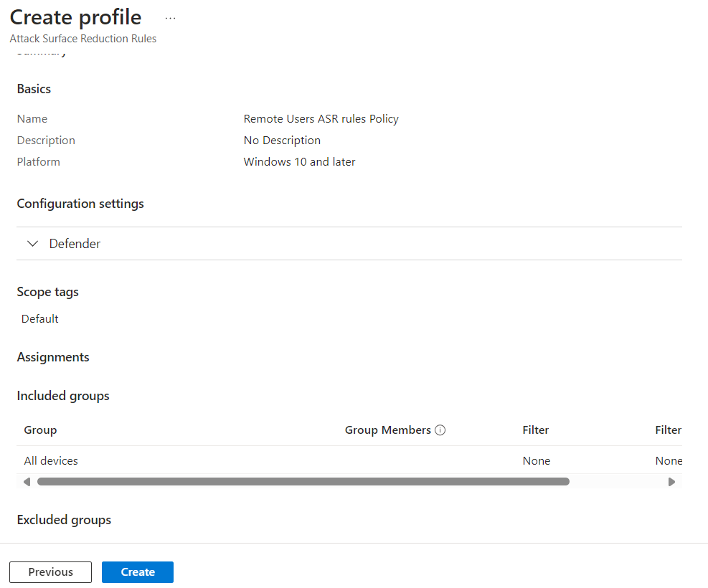Click the Defender settings label
Screen dimensions: 708x588
pyautogui.click(x=75, y=244)
